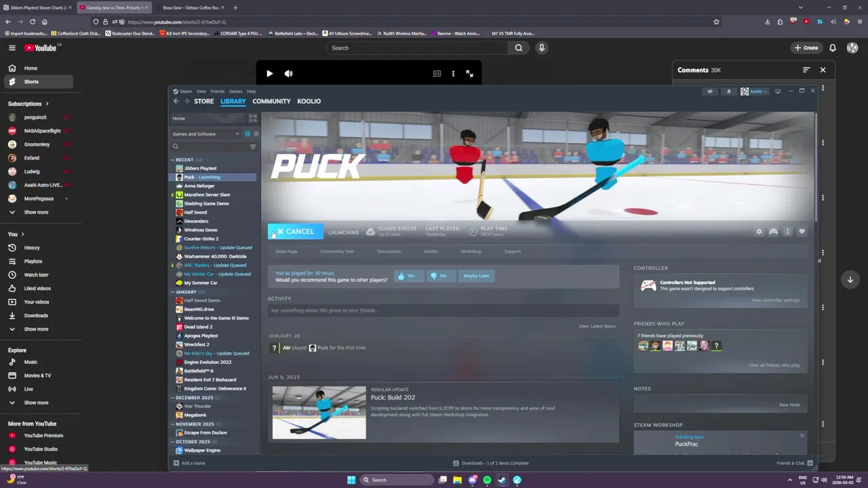
Task: Open Steam announcements megaphone icon
Action: tap(710, 91)
